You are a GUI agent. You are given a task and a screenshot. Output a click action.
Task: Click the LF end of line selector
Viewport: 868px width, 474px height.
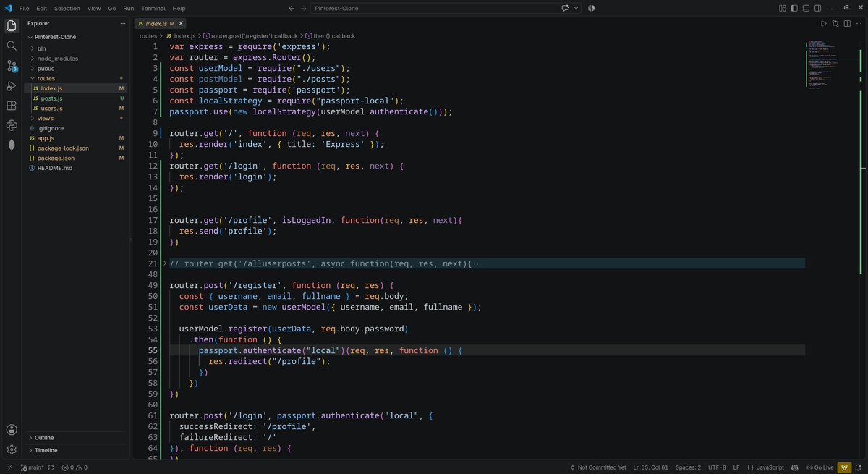(736, 467)
